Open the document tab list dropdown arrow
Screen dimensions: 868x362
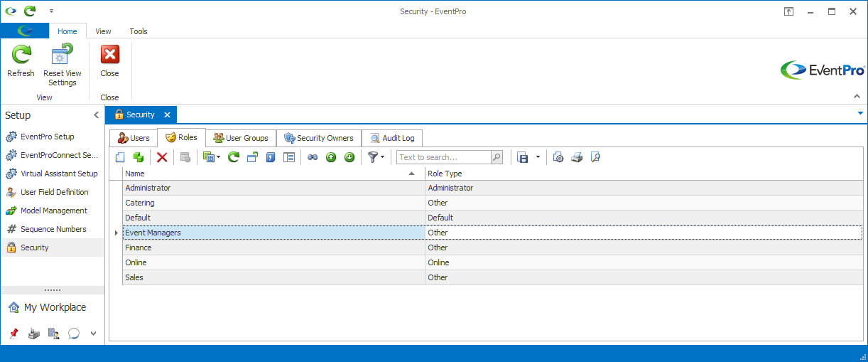pyautogui.click(x=860, y=113)
